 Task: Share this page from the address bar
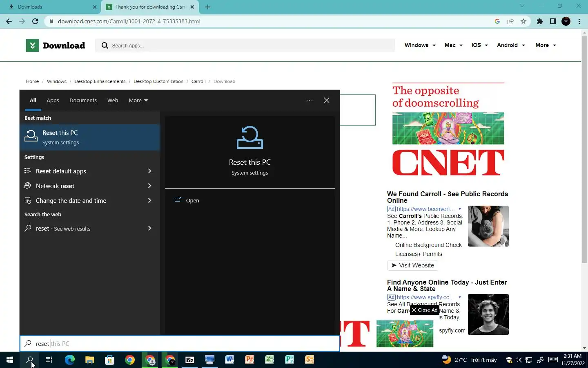pyautogui.click(x=510, y=21)
